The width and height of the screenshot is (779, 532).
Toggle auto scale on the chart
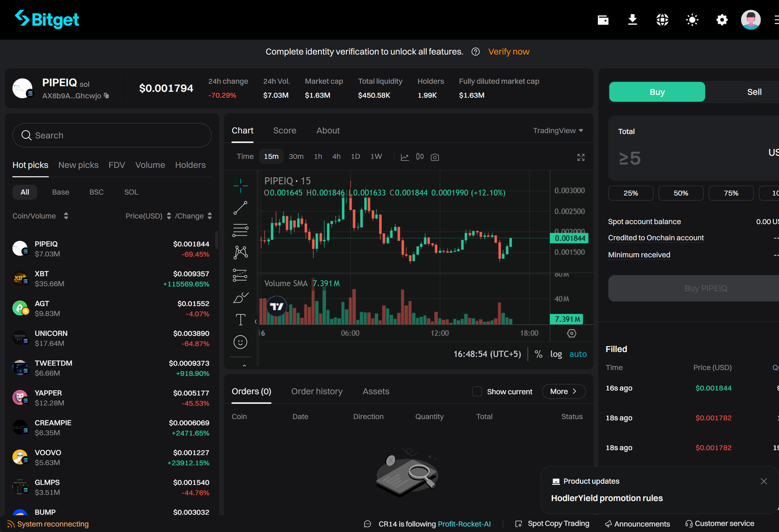coord(578,354)
